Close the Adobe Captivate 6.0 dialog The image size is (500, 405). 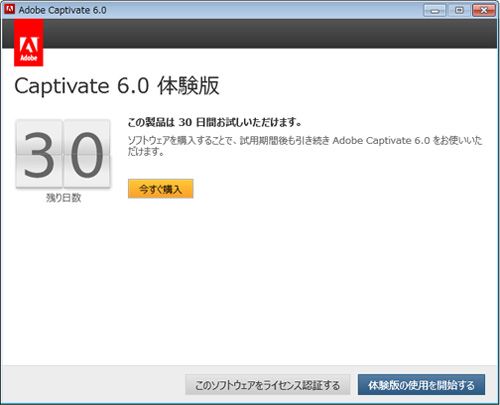pyautogui.click(x=484, y=11)
